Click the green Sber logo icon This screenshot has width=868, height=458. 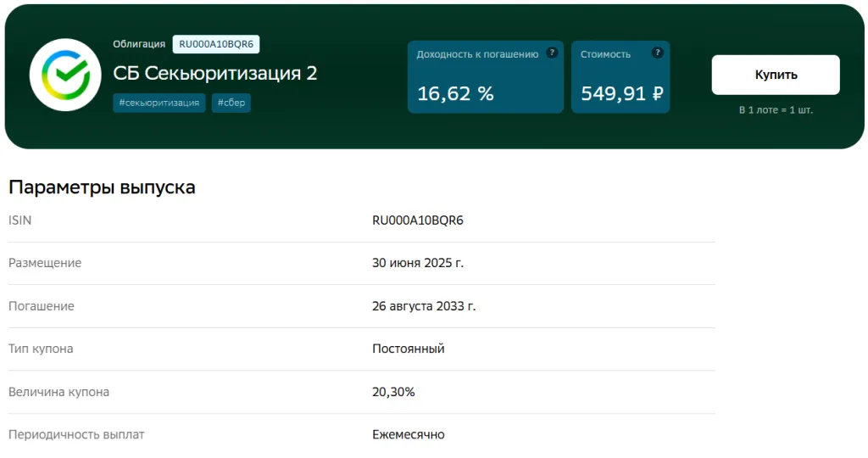[65, 75]
